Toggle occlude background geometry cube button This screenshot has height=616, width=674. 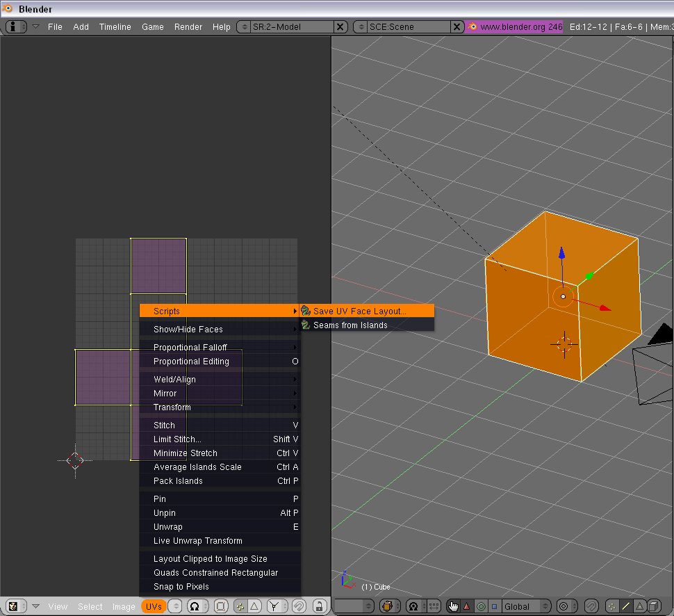click(x=654, y=606)
